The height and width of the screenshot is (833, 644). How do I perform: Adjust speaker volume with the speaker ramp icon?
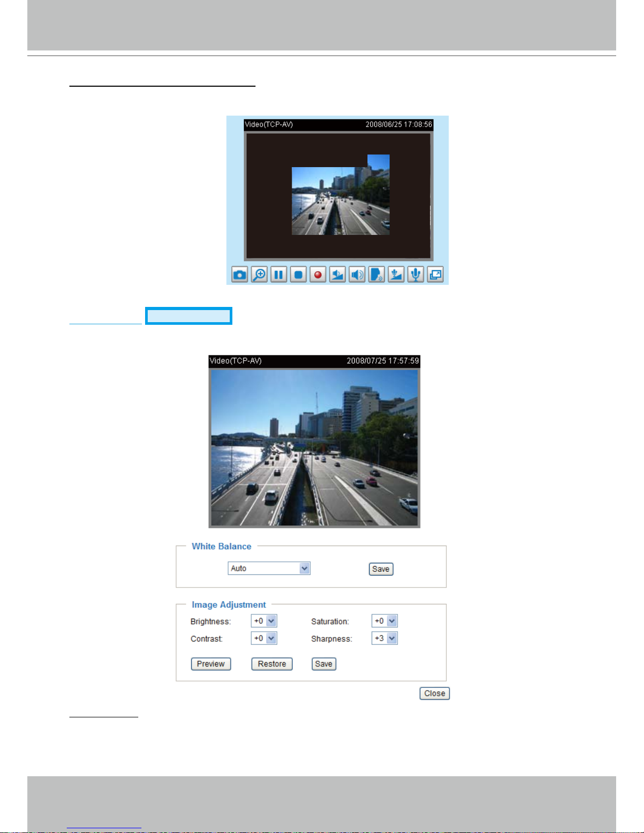[338, 274]
